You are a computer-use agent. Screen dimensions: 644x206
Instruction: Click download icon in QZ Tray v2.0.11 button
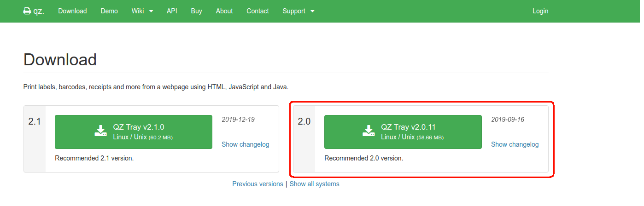point(369,131)
